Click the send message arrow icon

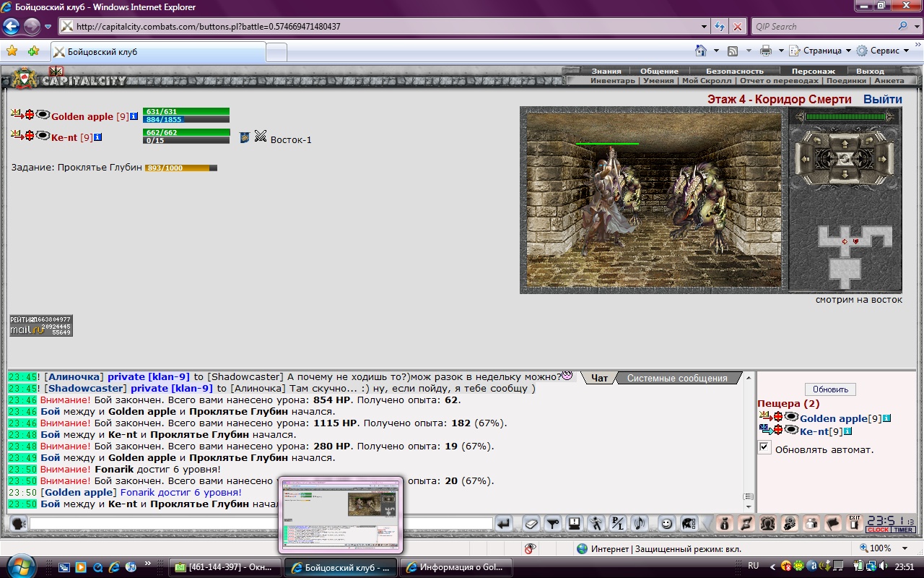(505, 524)
